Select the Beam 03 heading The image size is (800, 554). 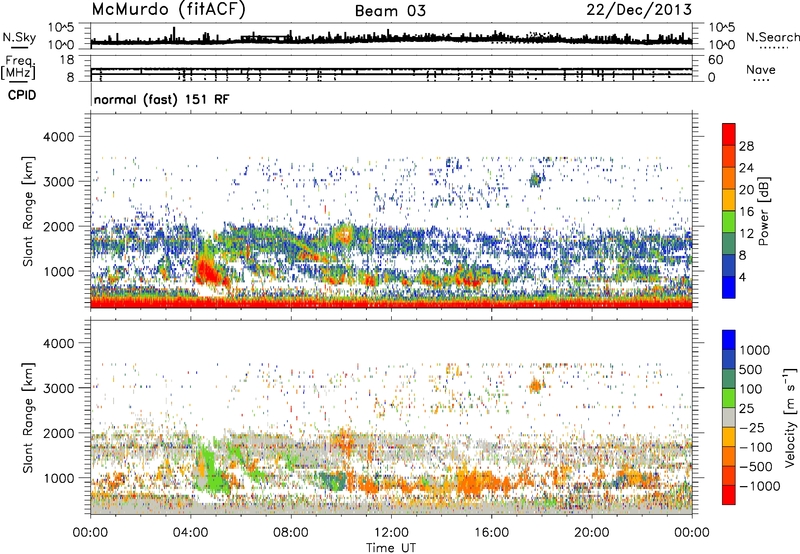point(390,11)
